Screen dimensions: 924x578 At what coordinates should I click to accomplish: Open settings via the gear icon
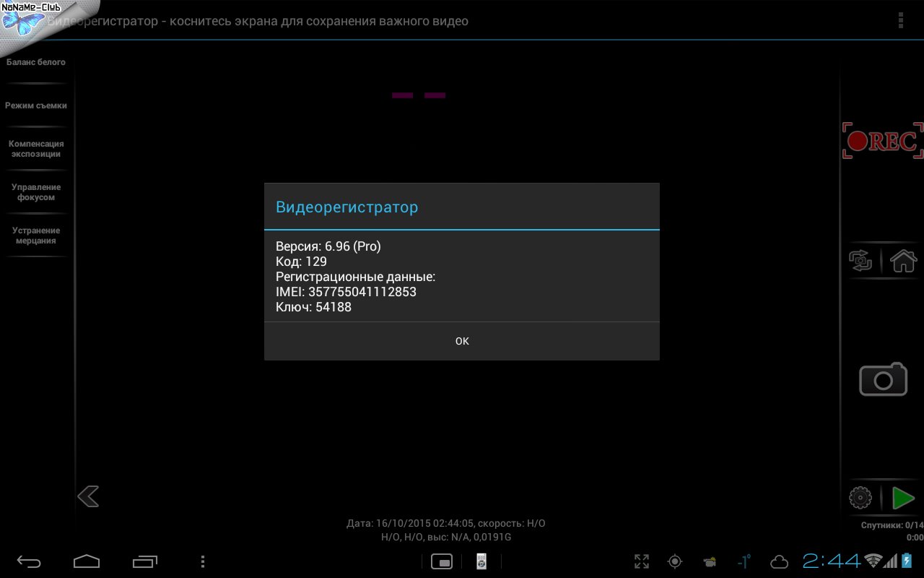tap(860, 498)
